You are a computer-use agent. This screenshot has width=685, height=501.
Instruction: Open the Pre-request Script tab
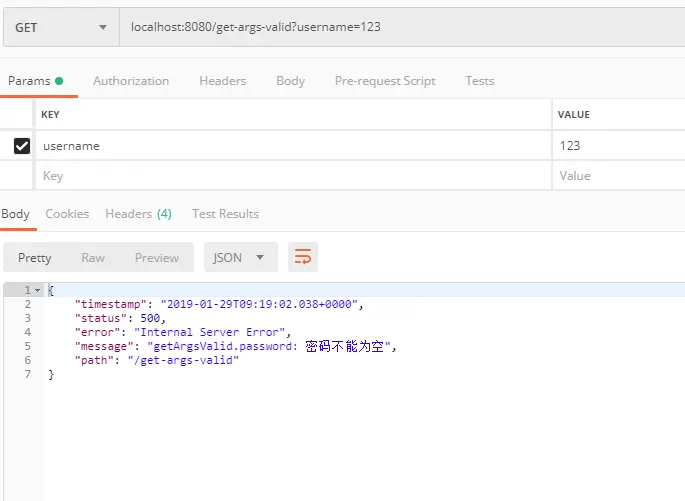coord(385,81)
